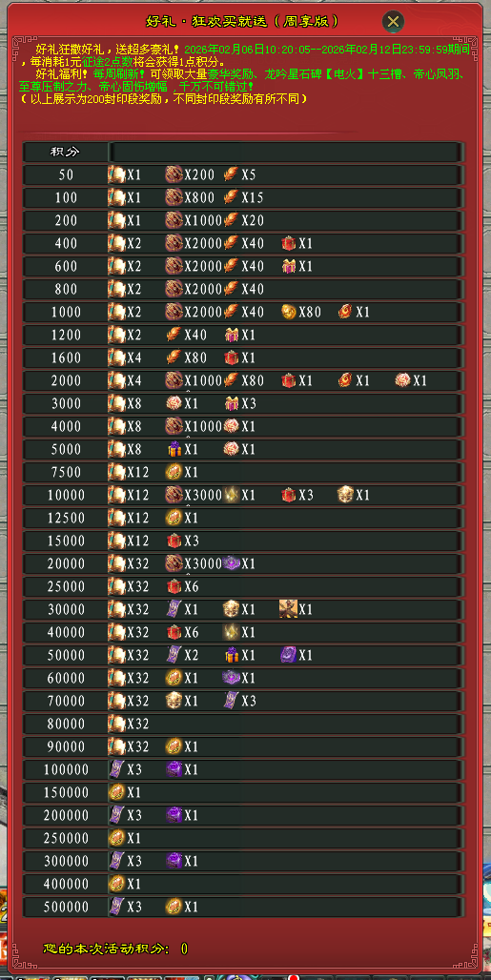Click the blue gift box in the 5000 row

[x=174, y=449]
